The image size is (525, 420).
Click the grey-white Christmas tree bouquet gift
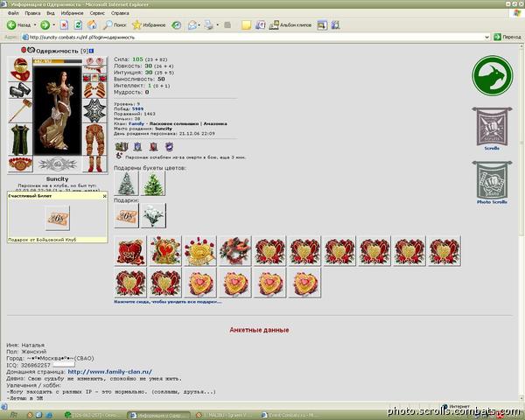[126, 184]
